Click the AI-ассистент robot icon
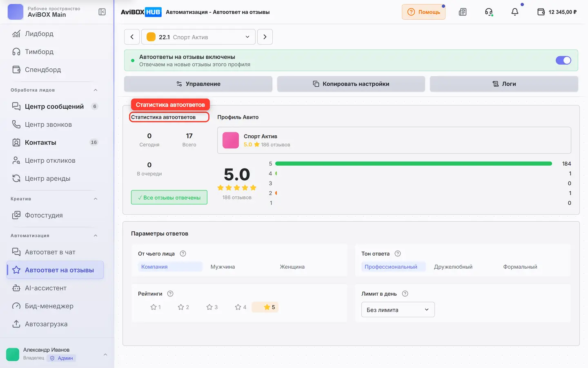The image size is (588, 368). (x=16, y=288)
